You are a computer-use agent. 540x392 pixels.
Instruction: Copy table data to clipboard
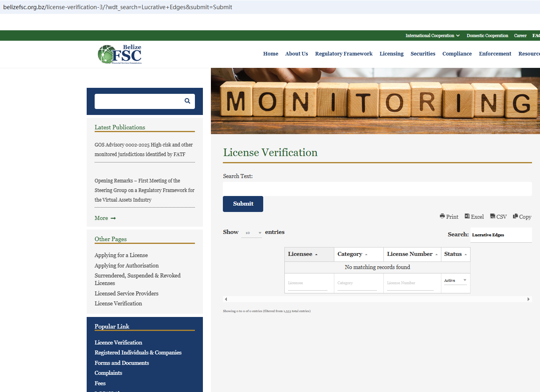tap(522, 217)
